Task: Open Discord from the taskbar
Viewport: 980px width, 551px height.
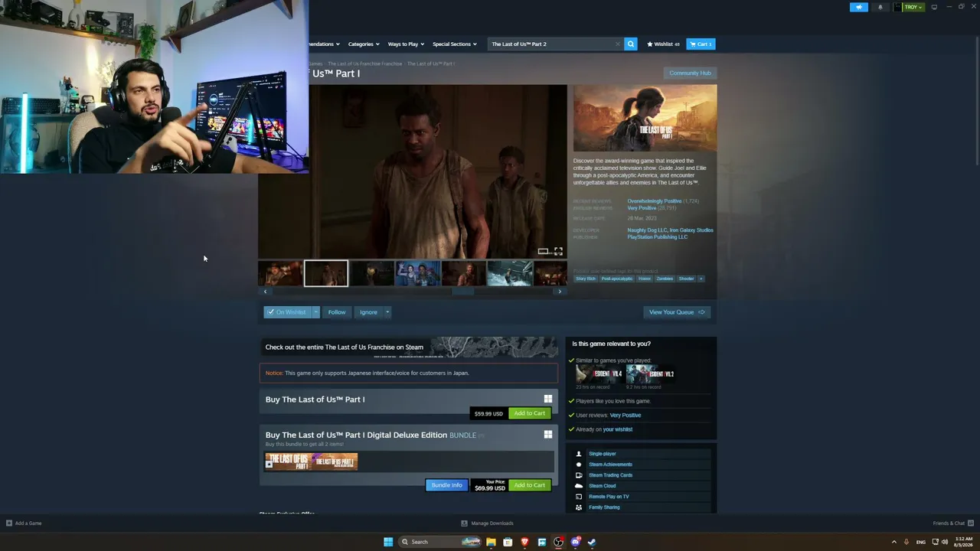Action: [x=576, y=542]
